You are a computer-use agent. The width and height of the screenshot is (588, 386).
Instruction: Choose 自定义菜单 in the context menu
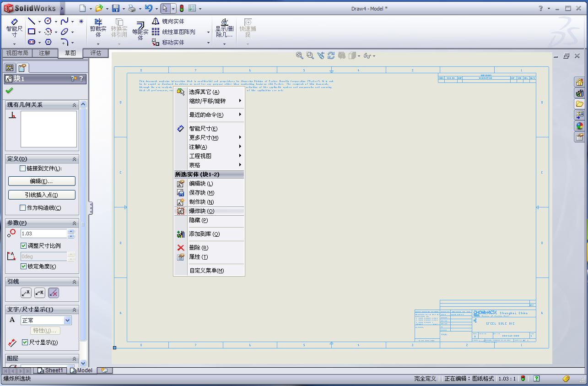click(209, 271)
